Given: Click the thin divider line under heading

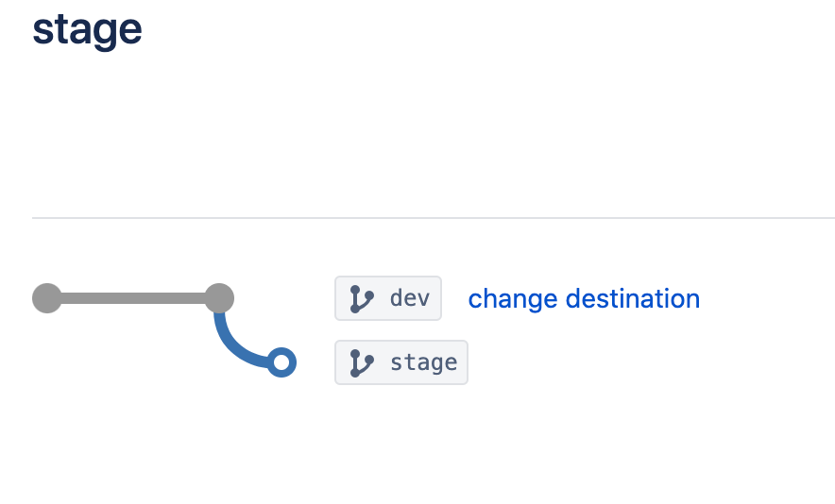Looking at the screenshot, I should (434, 218).
